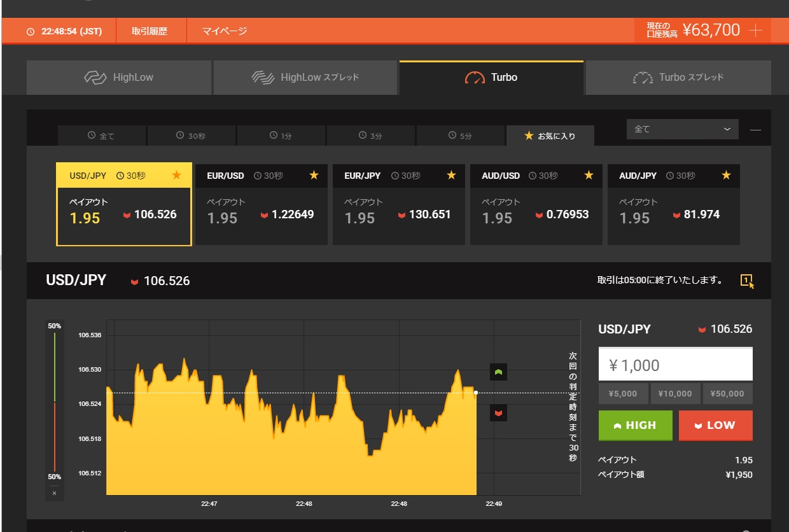Click the ¥1,000 investment amount field
Viewport: 789px width, 532px height.
(x=676, y=365)
